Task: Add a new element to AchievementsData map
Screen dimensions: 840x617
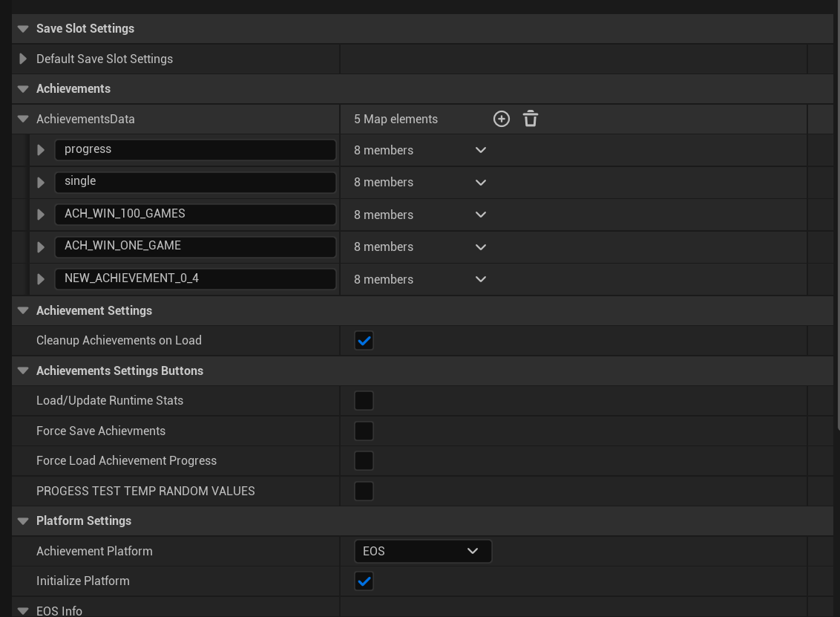Action: click(x=502, y=119)
